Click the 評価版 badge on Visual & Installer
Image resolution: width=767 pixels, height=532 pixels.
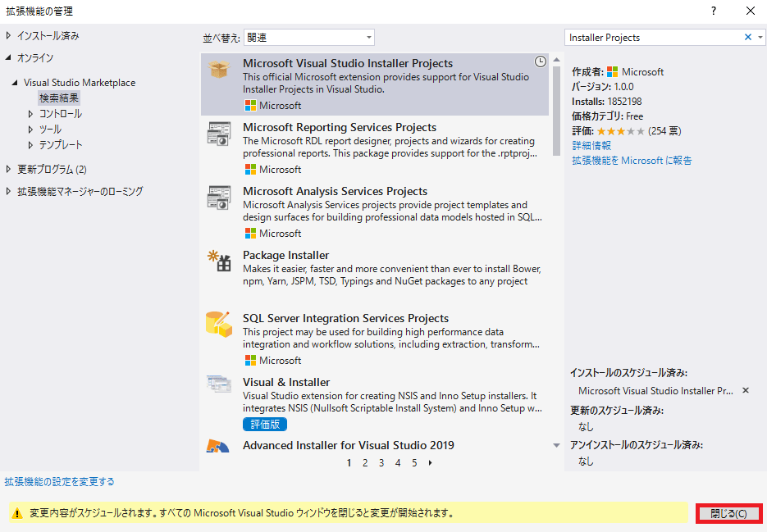click(265, 424)
